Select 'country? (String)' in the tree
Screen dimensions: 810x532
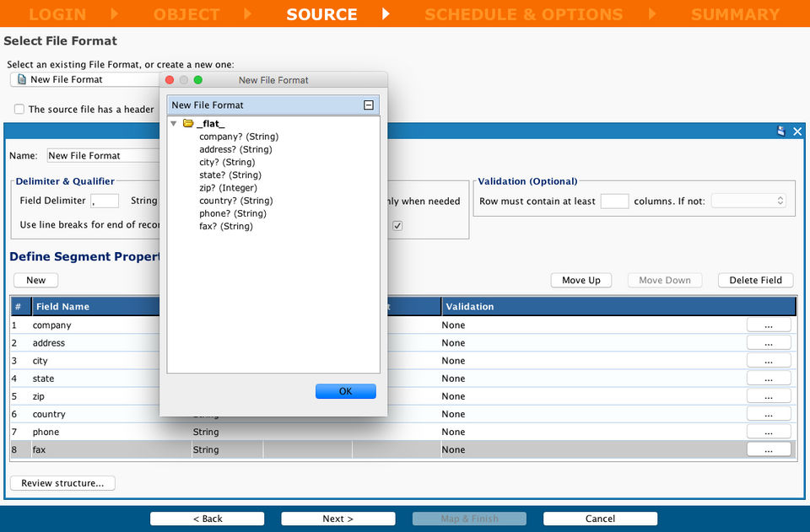pos(236,201)
